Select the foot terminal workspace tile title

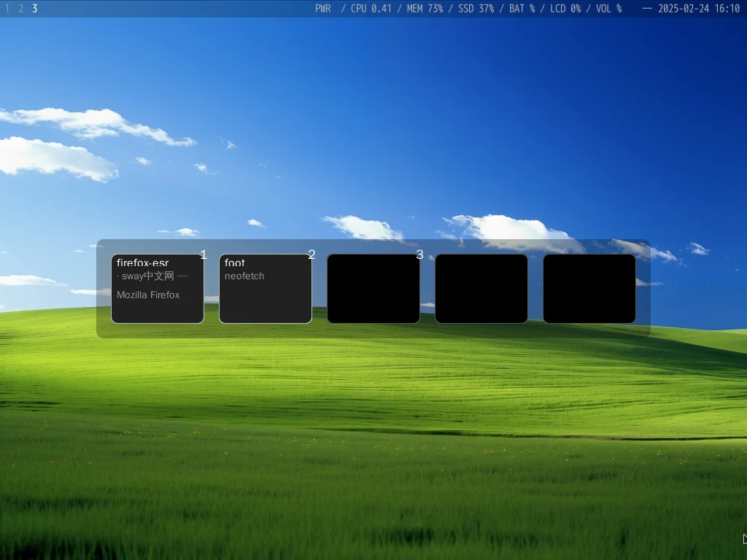click(x=235, y=262)
